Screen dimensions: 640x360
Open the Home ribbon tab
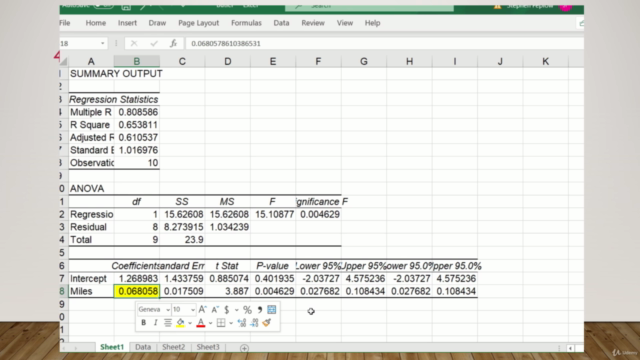pyautogui.click(x=96, y=23)
